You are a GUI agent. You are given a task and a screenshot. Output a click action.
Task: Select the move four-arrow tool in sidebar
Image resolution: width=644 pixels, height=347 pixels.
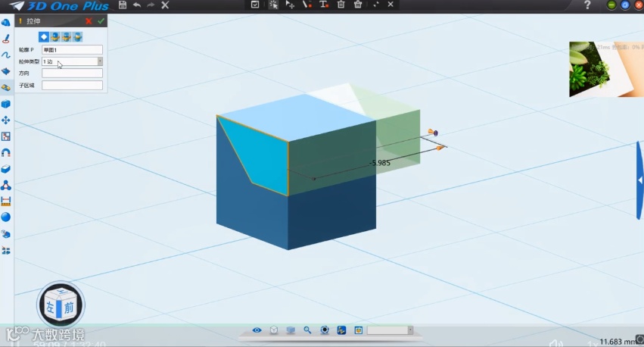tap(6, 120)
